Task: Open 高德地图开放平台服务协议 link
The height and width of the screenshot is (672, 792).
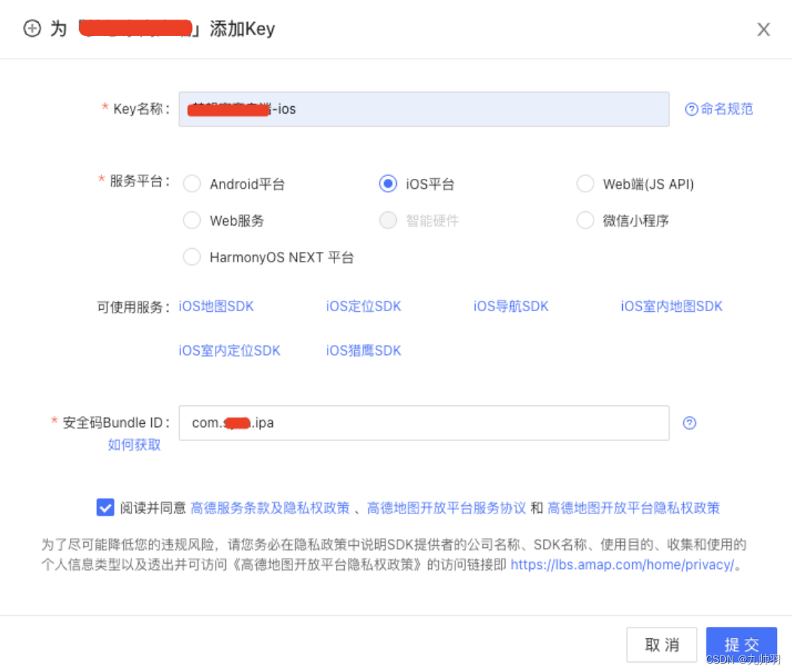Action: (446, 508)
